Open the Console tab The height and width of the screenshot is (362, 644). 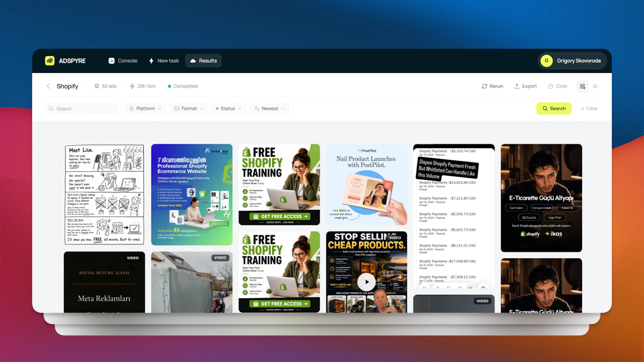[123, 61]
